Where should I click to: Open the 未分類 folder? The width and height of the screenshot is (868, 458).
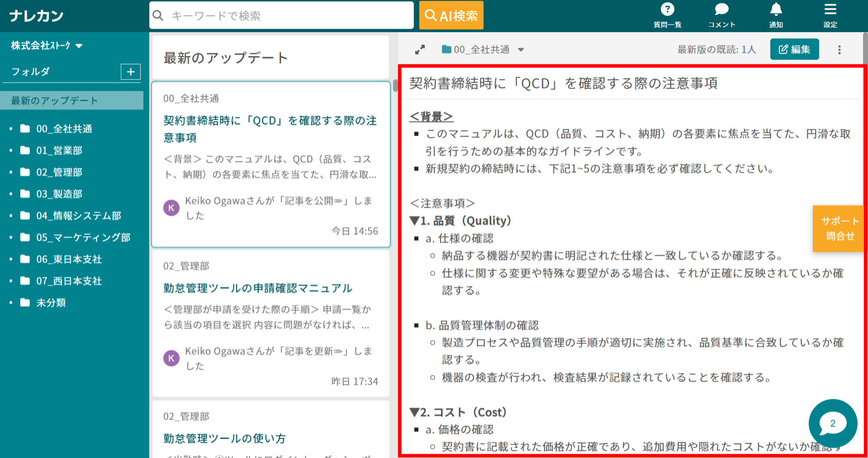coord(51,302)
